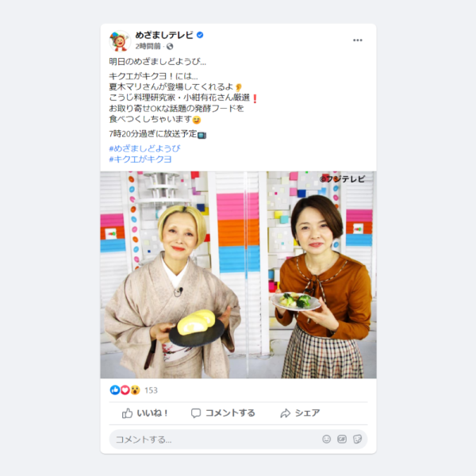The width and height of the screenshot is (476, 476).
Task: Click the red heart reaction icon
Action: pos(125,390)
